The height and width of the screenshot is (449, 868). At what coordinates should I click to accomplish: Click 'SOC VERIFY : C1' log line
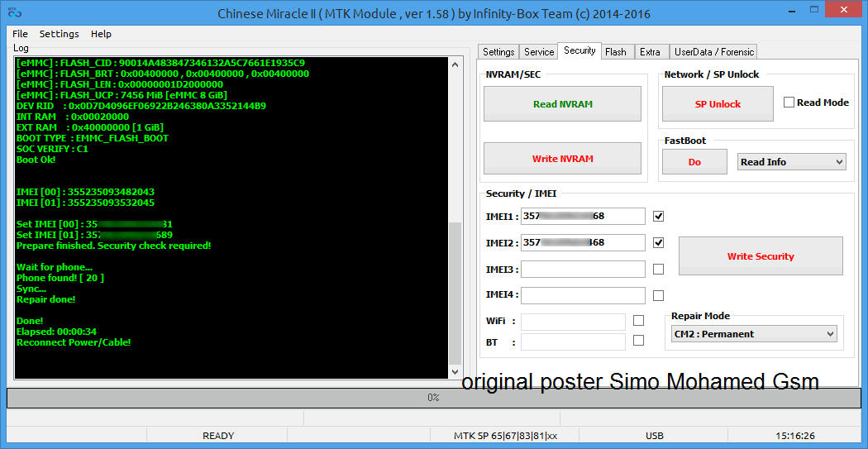(x=52, y=149)
